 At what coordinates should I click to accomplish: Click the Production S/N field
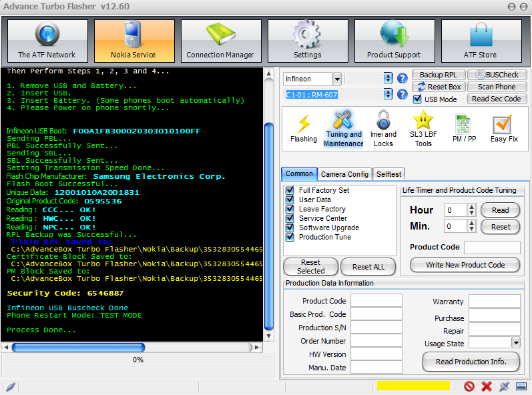pyautogui.click(x=376, y=328)
